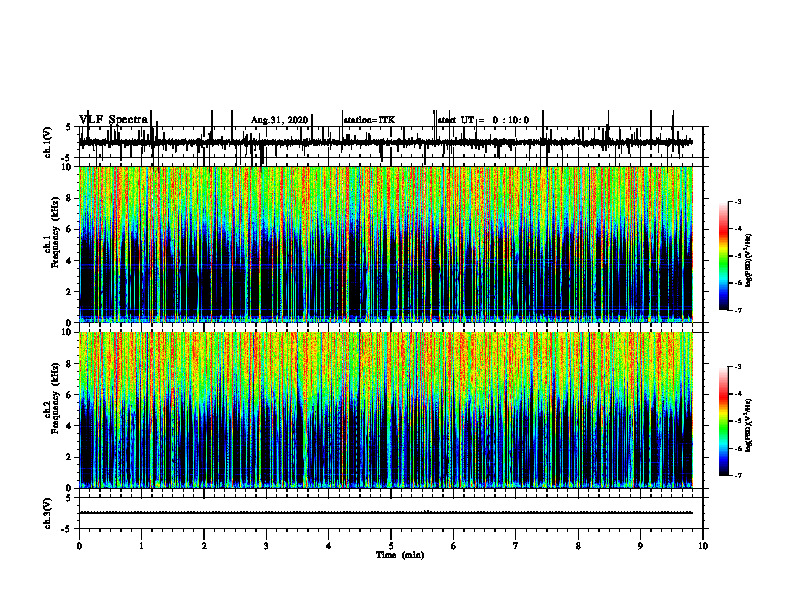Click the "ch.1(V)" waveform axis label
The image size is (792, 612).
tap(48, 142)
